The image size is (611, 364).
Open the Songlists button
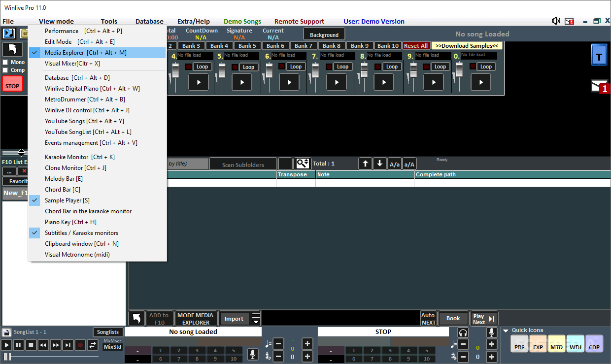[108, 332]
